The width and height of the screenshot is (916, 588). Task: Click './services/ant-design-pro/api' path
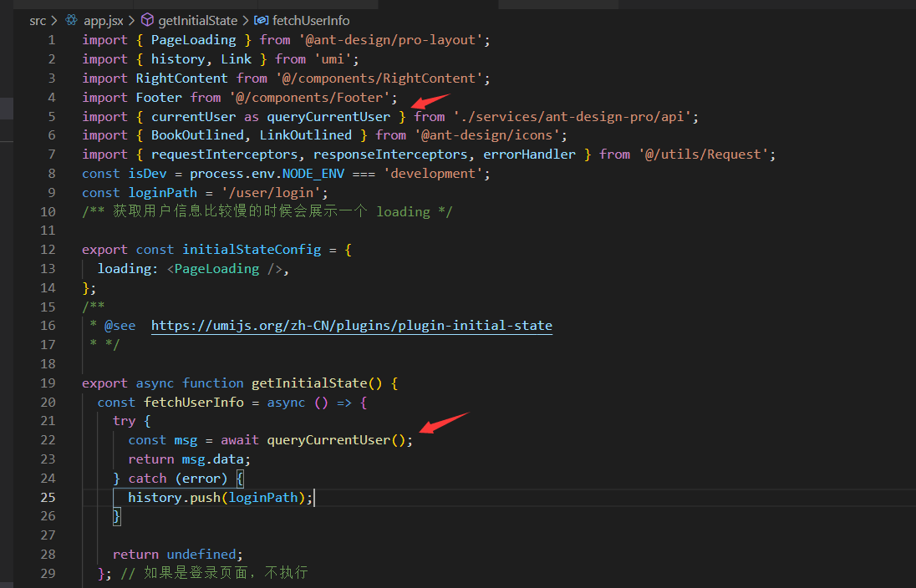coord(572,116)
